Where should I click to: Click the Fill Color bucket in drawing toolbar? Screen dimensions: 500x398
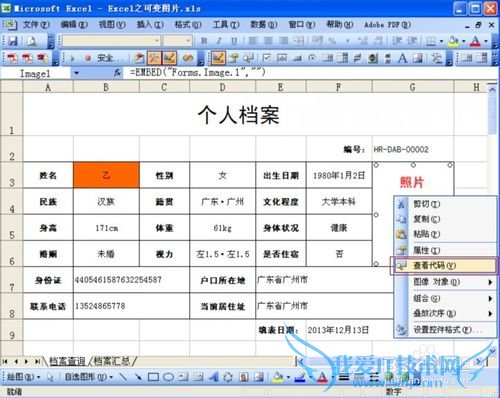point(278,377)
